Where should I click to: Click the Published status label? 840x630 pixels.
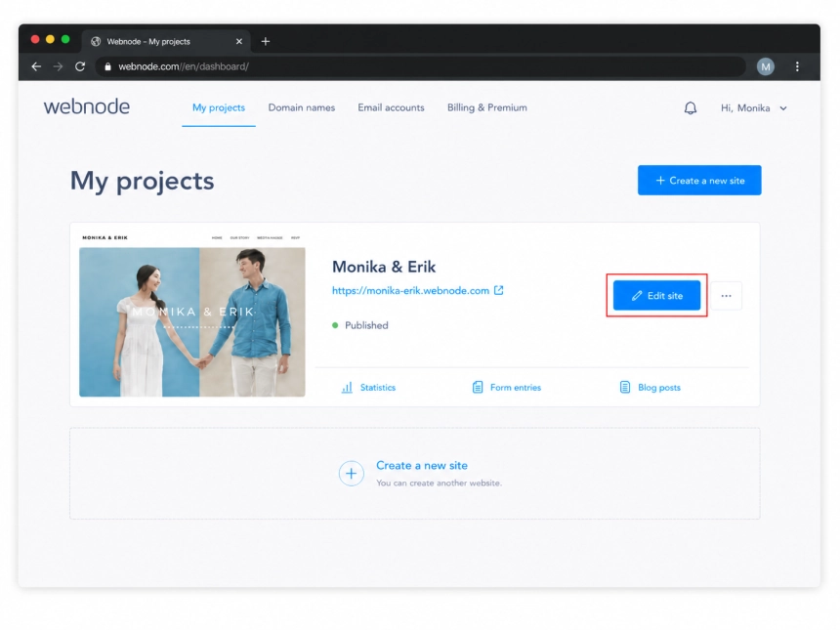[366, 325]
